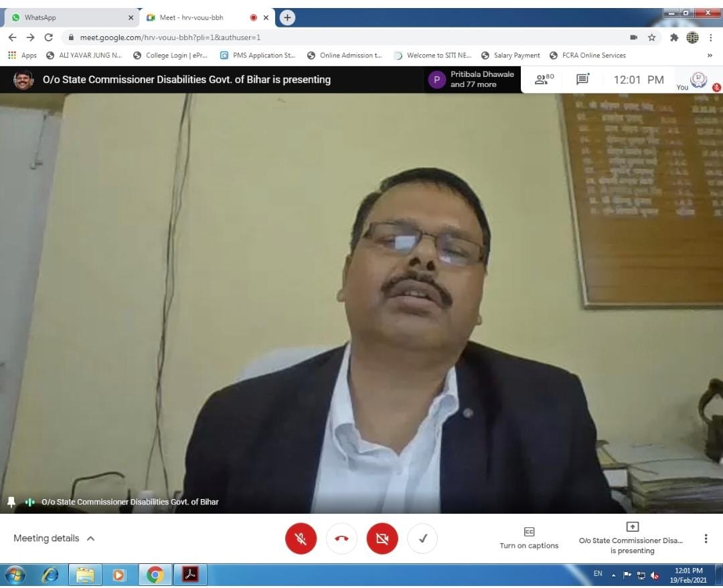Viewport: 723px width, 588px height.
Task: Click the checkmark attendance button
Action: tap(422, 538)
